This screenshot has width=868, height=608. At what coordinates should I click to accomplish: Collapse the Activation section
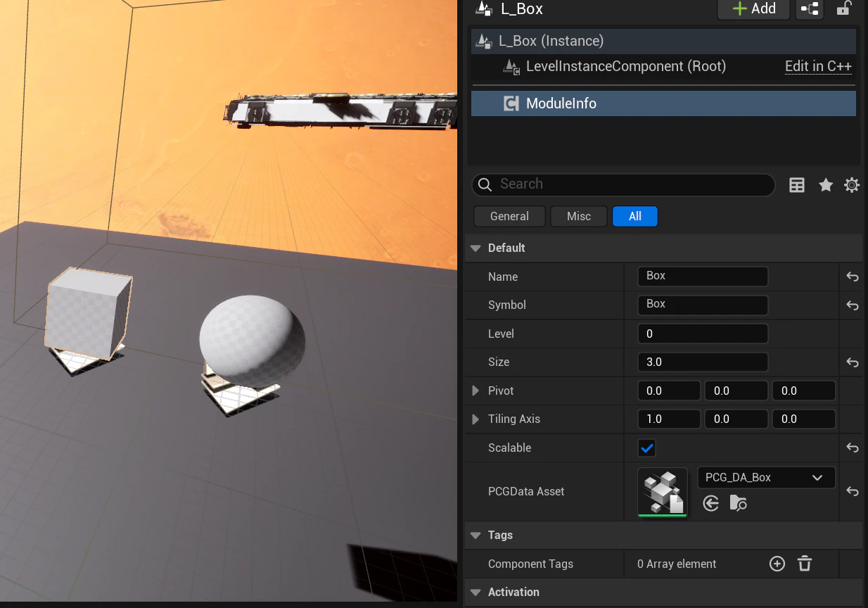click(476, 592)
